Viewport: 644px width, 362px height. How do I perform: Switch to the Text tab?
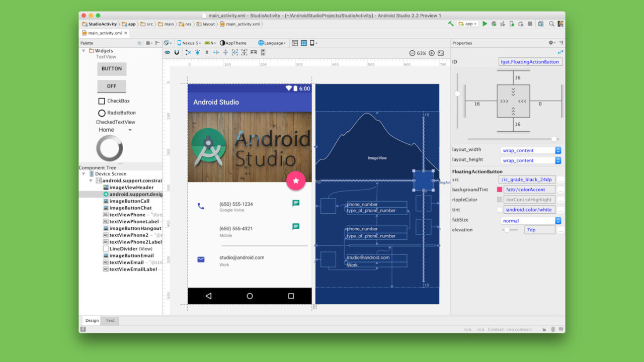pos(110,320)
